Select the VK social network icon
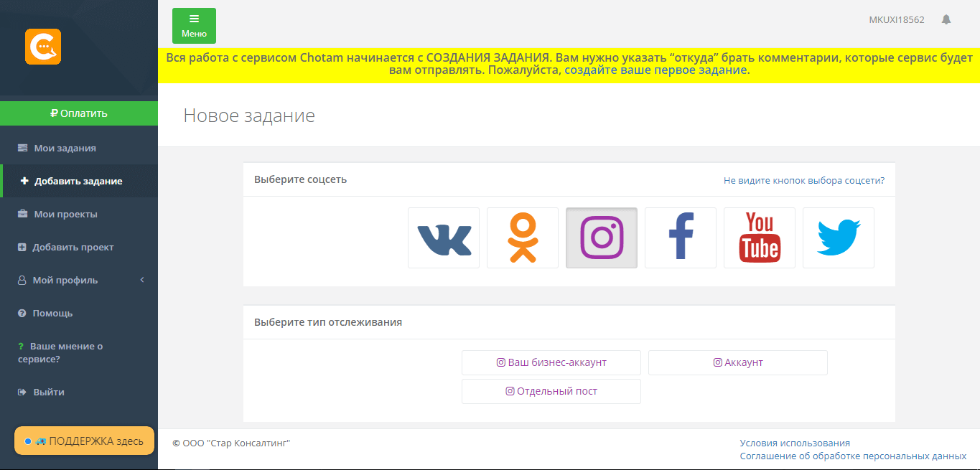Image resolution: width=980 pixels, height=470 pixels. (444, 238)
